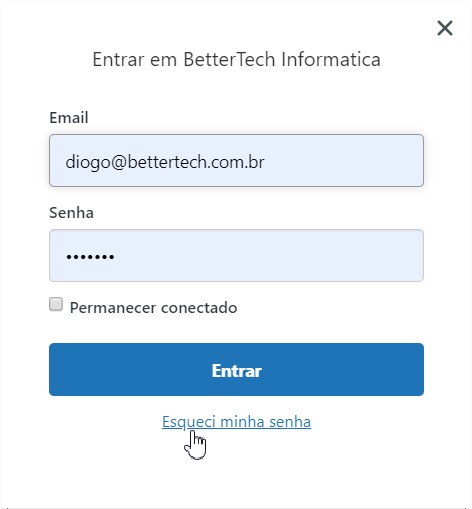The width and height of the screenshot is (472, 509).
Task: Toggle the remember-me square checkbox
Action: (56, 304)
